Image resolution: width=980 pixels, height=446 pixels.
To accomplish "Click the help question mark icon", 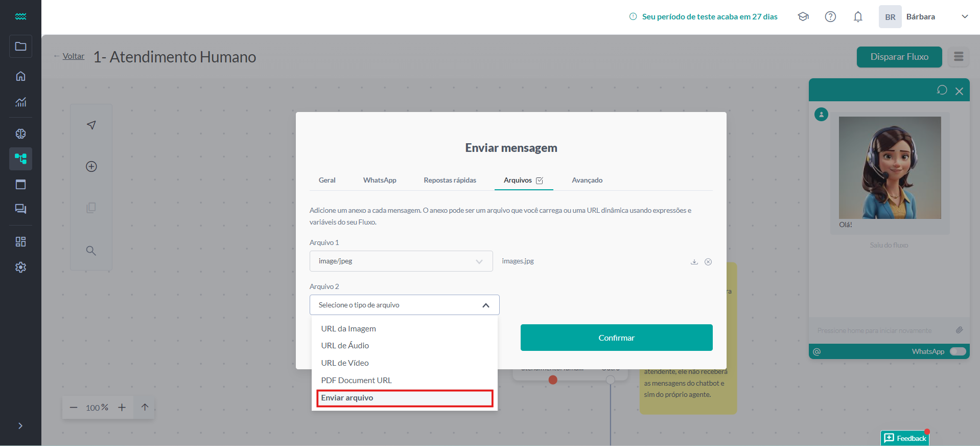I will click(x=830, y=17).
